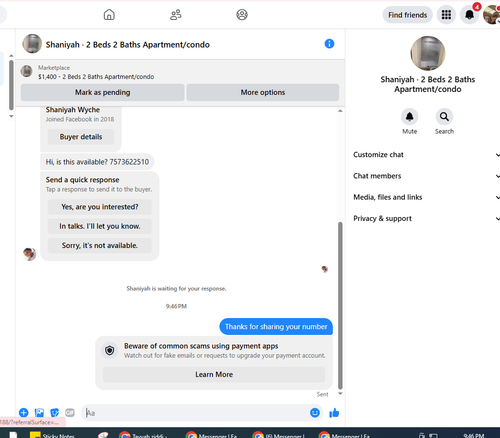This screenshot has width=500, height=438.
Task: Go to the Facebook Home icon
Action: point(109,15)
